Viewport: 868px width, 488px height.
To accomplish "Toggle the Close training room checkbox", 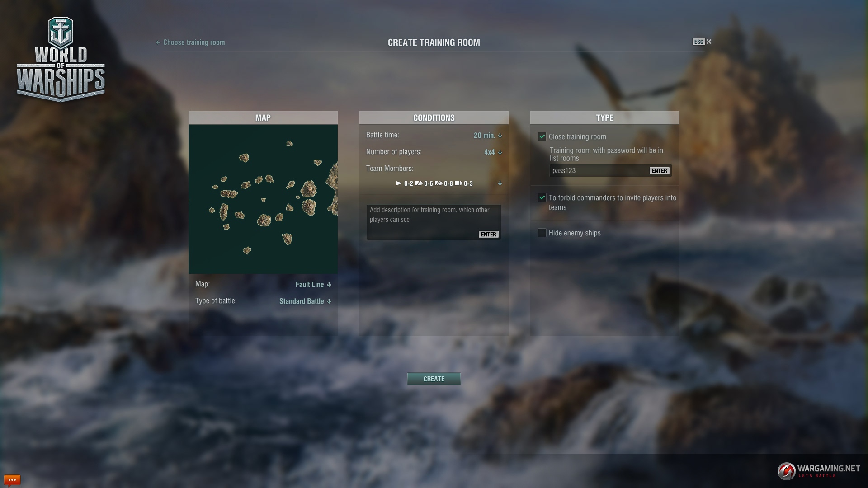I will [x=541, y=136].
